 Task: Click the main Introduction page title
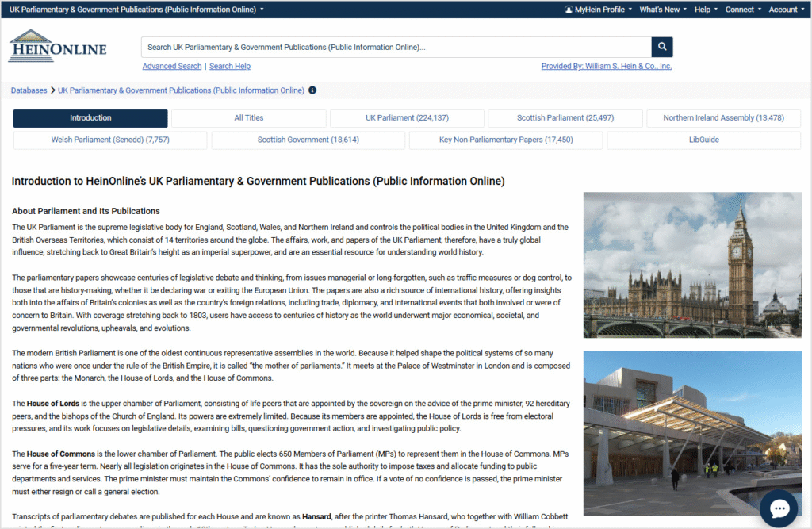click(258, 181)
